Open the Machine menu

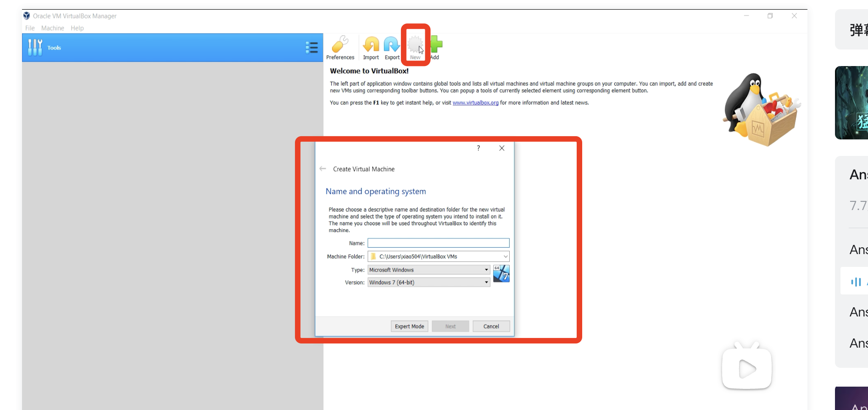coord(53,28)
